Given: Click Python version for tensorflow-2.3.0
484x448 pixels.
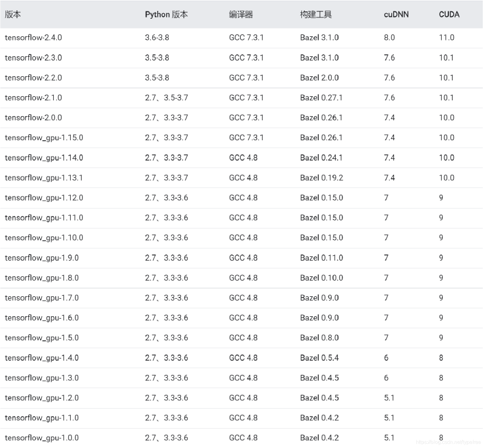Looking at the screenshot, I should (x=157, y=57).
